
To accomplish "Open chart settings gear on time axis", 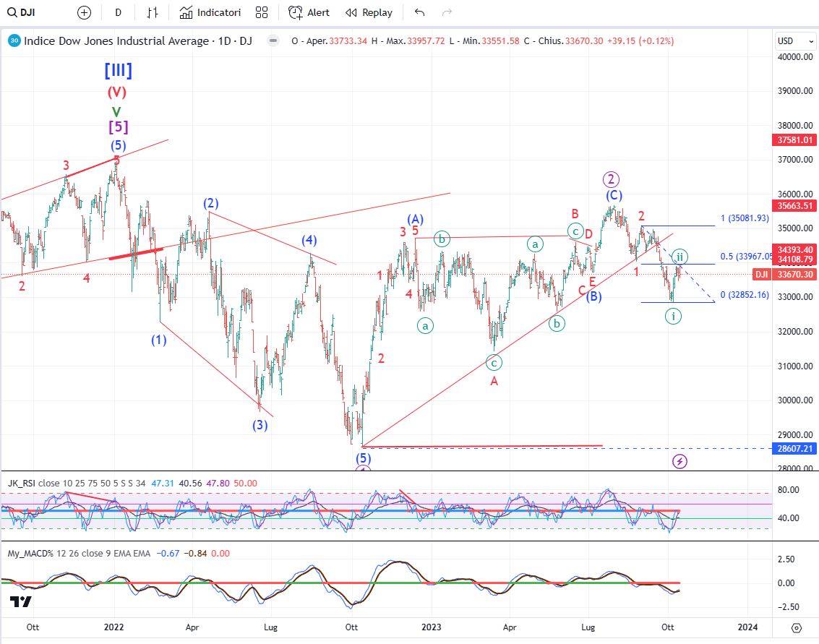I will point(796,628).
